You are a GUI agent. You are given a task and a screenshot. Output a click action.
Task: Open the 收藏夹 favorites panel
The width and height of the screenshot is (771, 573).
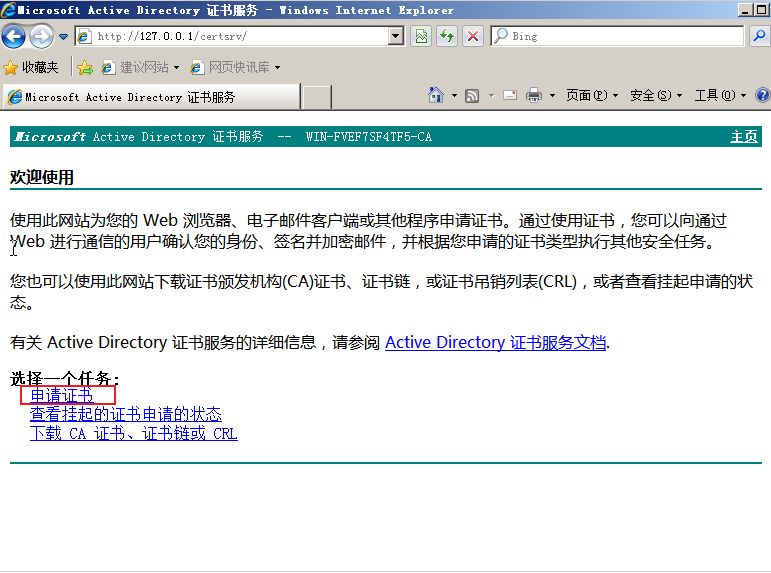pos(30,67)
